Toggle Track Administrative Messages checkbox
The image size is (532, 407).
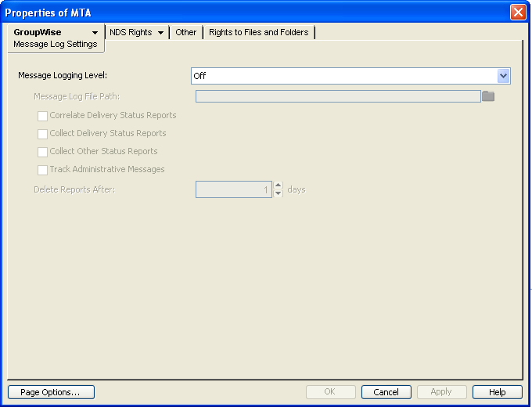(x=42, y=170)
